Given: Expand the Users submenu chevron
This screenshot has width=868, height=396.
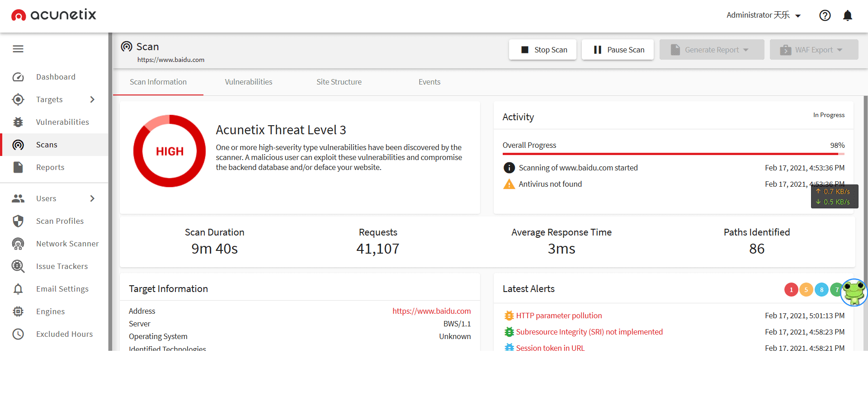Looking at the screenshot, I should point(92,198).
